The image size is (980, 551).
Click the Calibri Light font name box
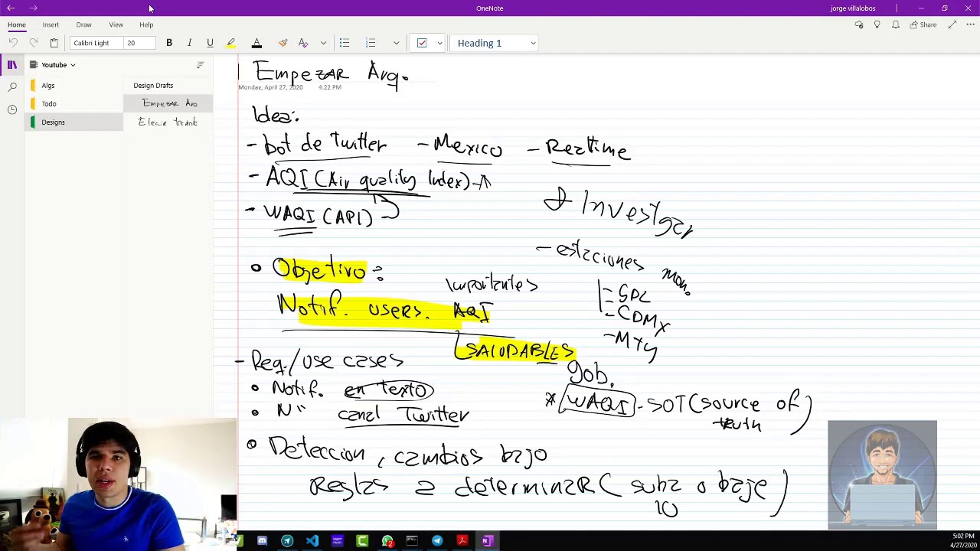[96, 43]
